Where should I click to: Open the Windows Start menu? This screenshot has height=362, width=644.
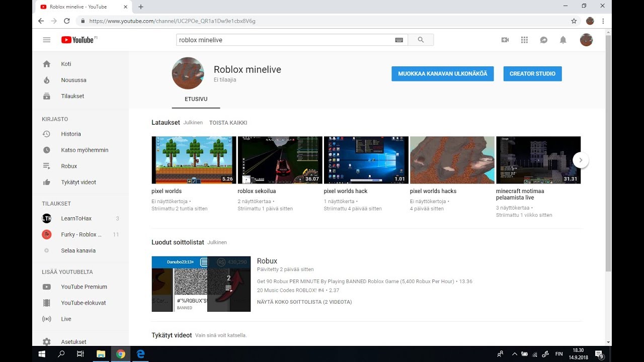pyautogui.click(x=42, y=354)
